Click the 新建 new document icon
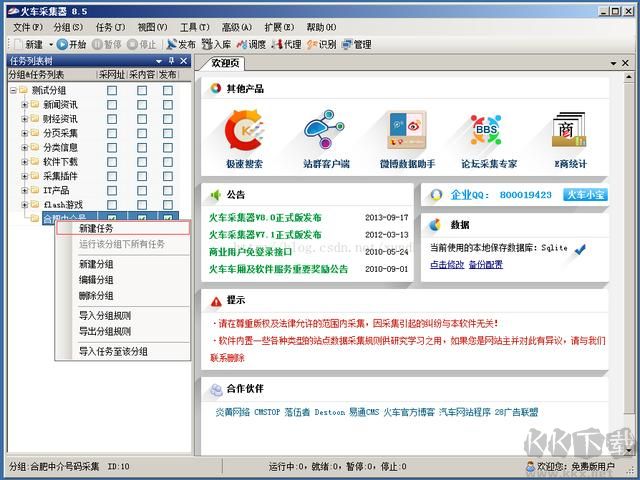640x480 pixels. (18, 44)
